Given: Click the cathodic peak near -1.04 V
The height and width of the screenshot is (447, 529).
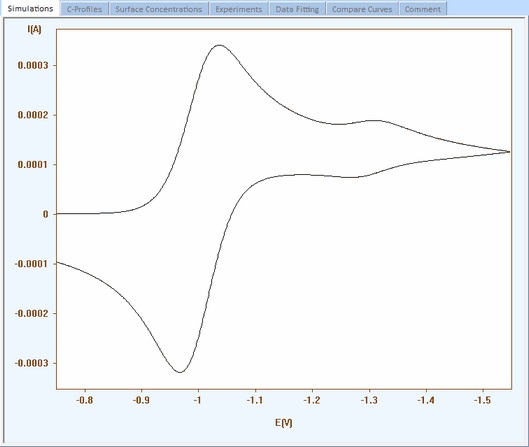Looking at the screenshot, I should point(219,45).
